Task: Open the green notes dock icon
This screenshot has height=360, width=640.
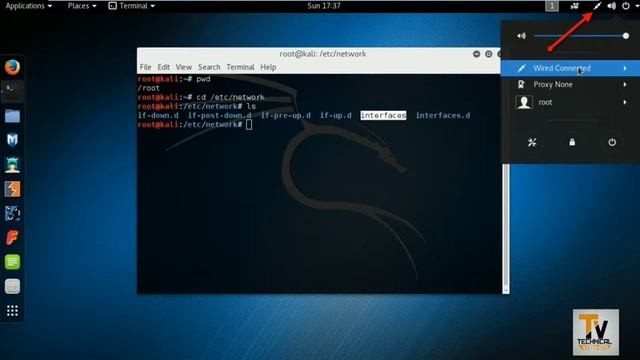Action: point(12,262)
